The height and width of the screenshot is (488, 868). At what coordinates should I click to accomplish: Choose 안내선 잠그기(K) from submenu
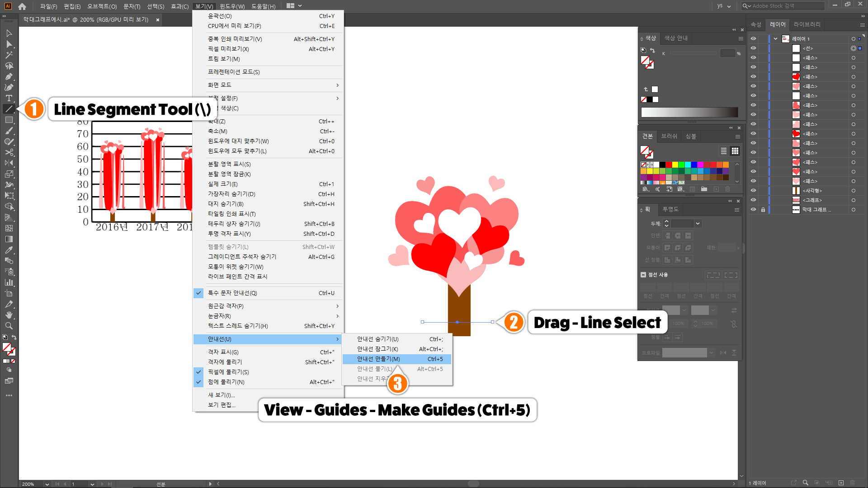coord(397,349)
